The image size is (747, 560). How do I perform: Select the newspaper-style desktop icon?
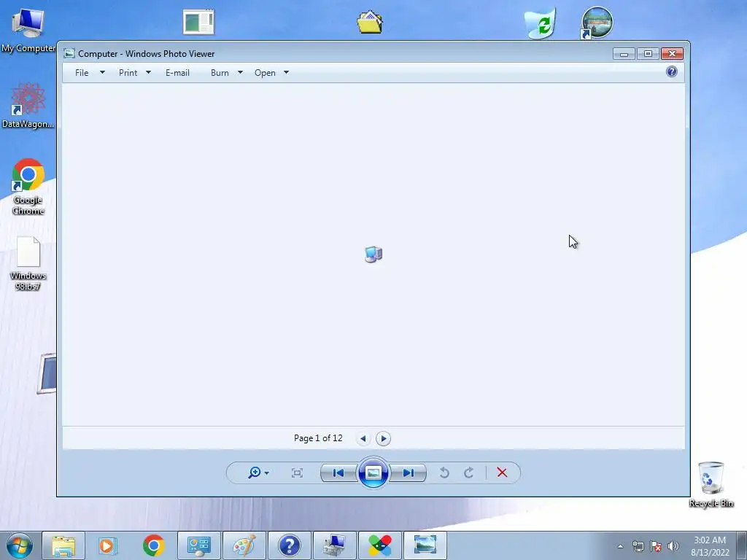click(x=198, y=22)
